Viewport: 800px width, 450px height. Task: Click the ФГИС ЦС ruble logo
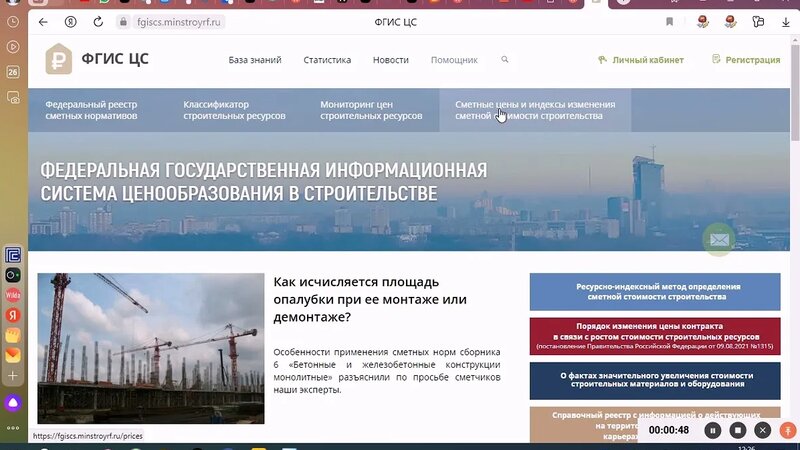[59, 59]
